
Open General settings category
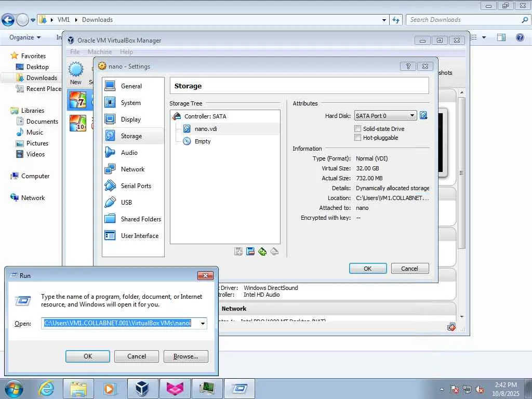coord(132,86)
